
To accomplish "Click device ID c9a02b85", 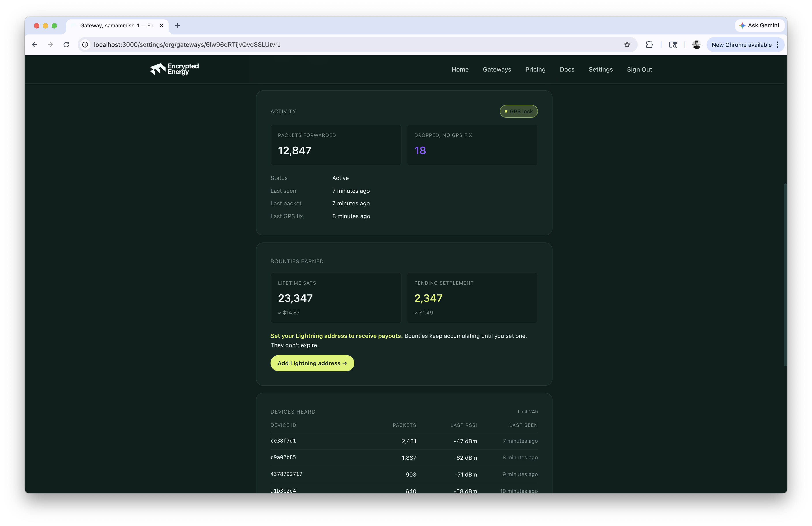I will pos(283,457).
